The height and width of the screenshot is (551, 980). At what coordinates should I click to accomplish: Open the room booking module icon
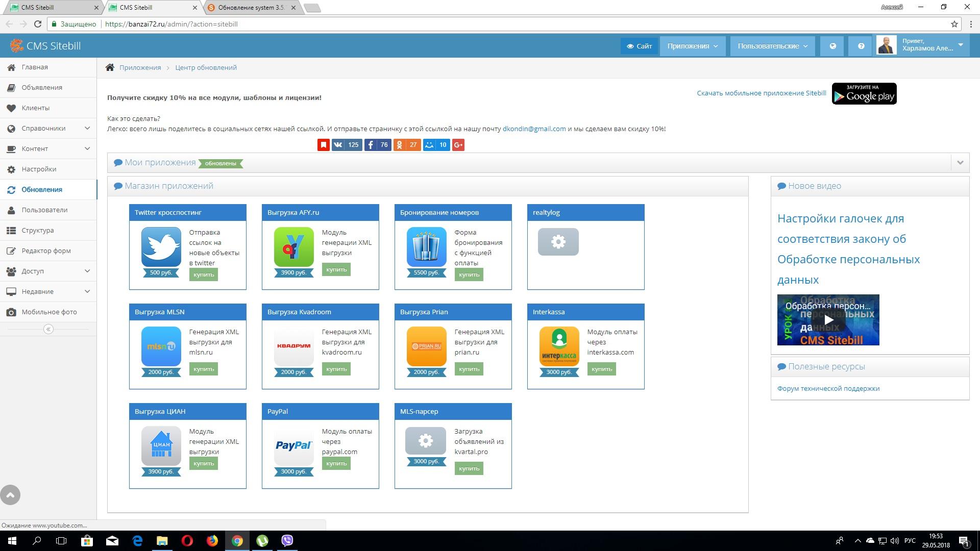pyautogui.click(x=427, y=247)
